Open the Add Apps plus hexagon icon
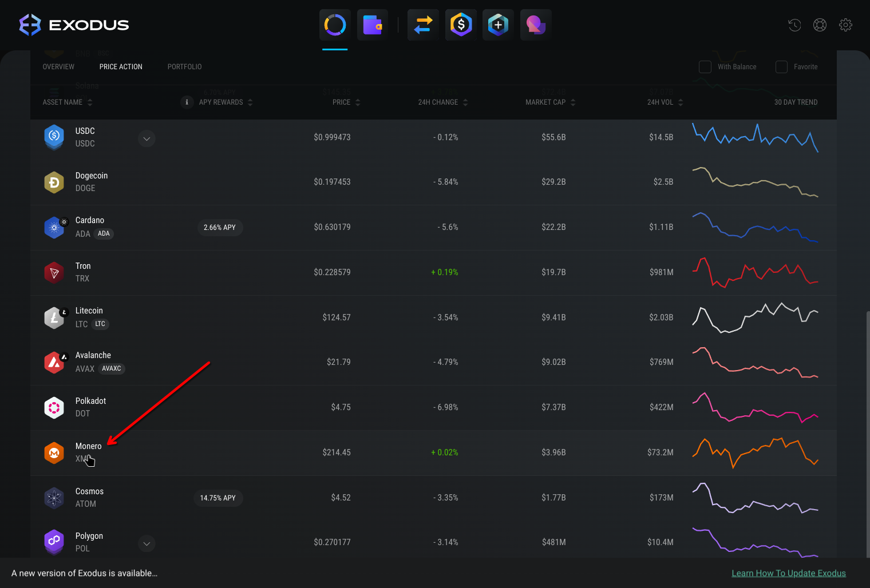This screenshot has height=588, width=870. (498, 25)
